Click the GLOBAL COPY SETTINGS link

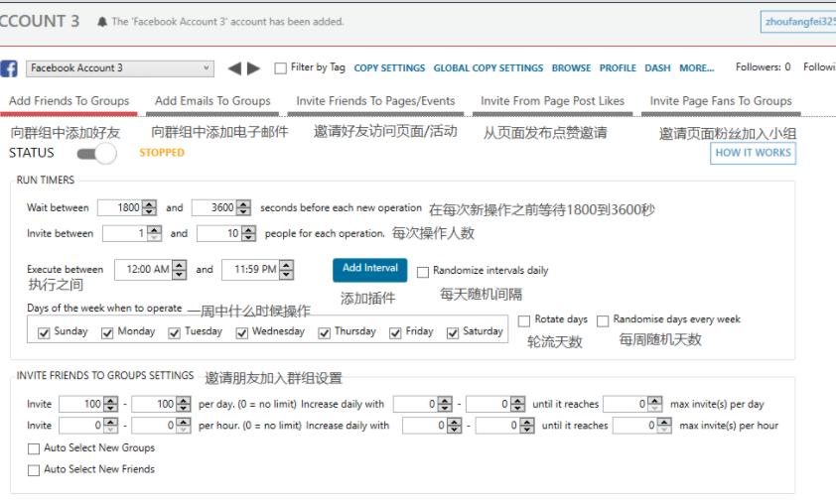coord(488,68)
